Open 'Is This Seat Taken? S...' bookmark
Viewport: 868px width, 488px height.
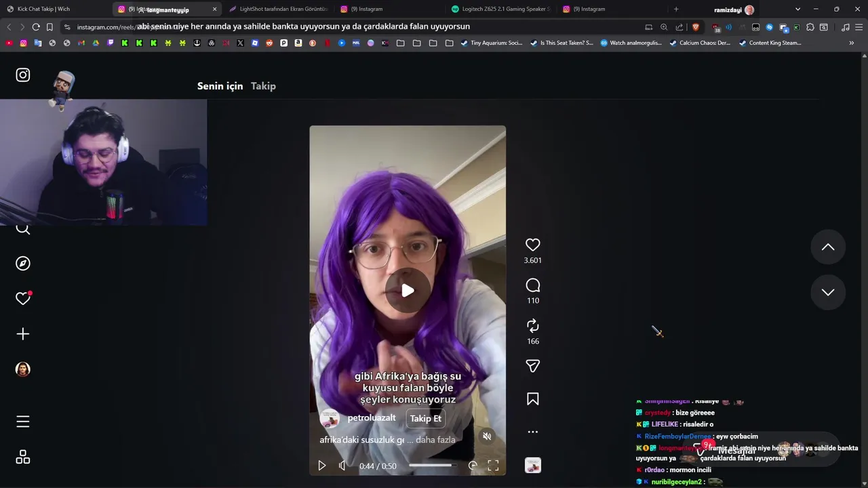561,43
